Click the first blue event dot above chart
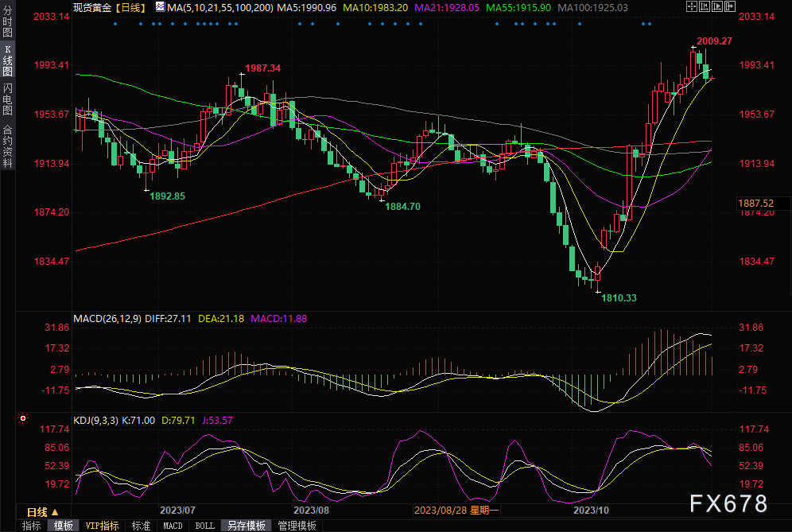 click(x=115, y=23)
